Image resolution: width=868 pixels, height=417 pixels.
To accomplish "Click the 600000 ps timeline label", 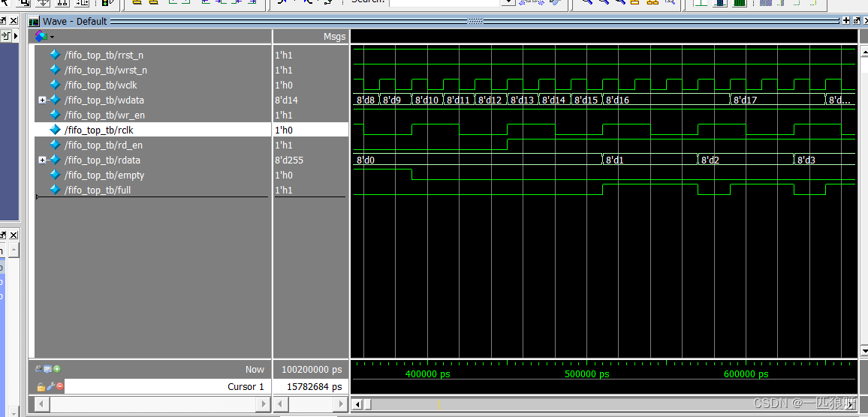I will (746, 373).
